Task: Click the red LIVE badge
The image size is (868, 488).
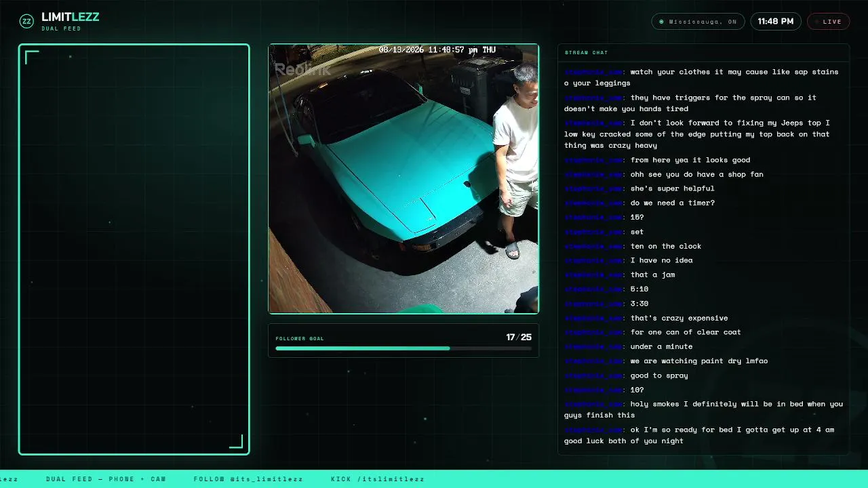Action: point(828,22)
